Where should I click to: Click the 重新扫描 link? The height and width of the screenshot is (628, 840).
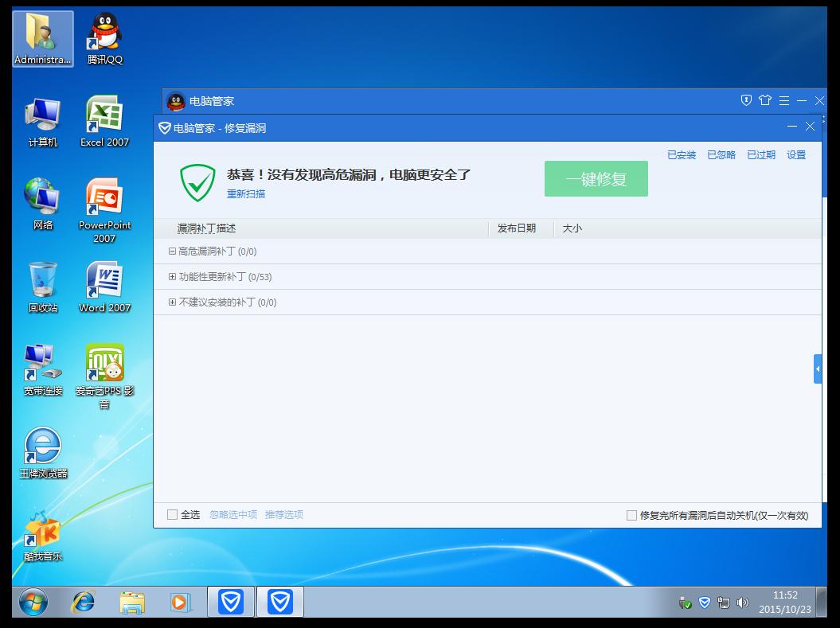246,193
